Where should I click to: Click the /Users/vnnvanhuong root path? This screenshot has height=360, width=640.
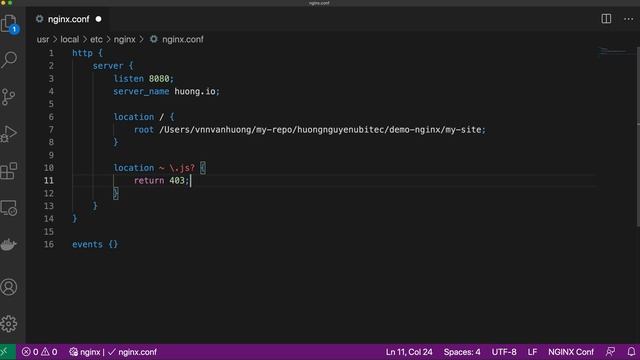(x=320, y=129)
